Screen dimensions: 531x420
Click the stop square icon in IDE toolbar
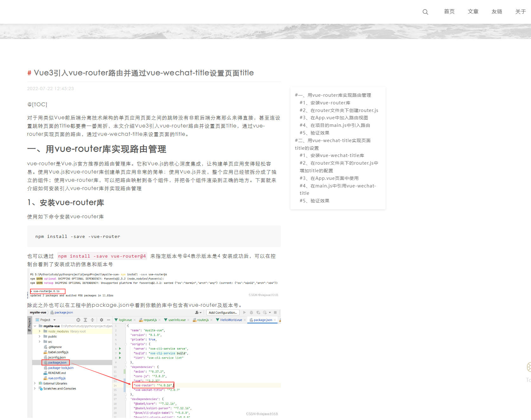(275, 312)
